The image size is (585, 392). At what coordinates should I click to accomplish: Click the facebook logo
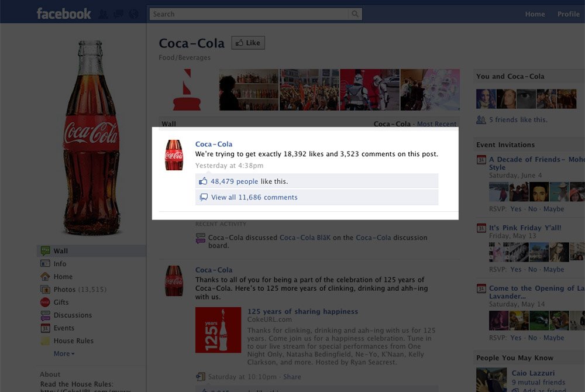64,14
